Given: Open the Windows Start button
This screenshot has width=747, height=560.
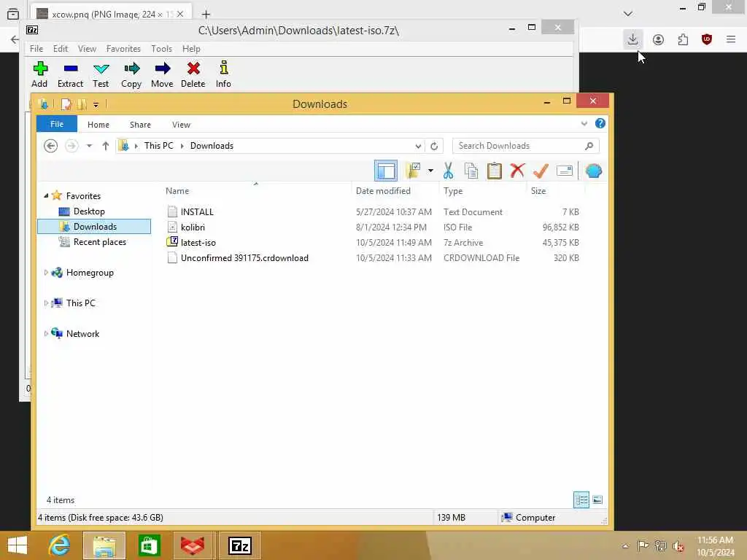Looking at the screenshot, I should coord(18,545).
